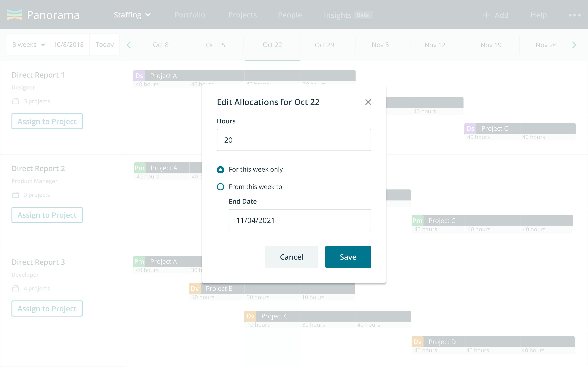Click the Panorama logo icon
The height and width of the screenshot is (367, 588).
tap(15, 15)
